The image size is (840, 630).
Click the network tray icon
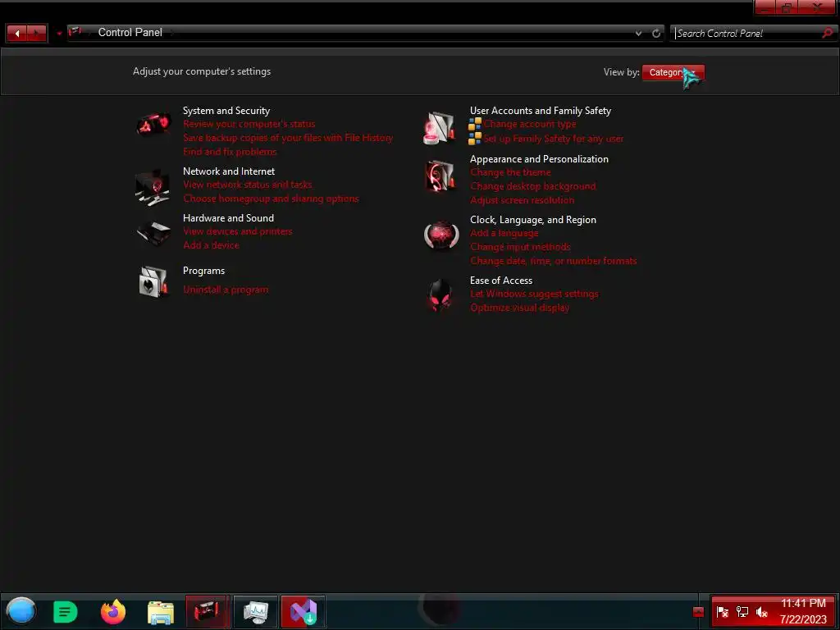pos(742,612)
